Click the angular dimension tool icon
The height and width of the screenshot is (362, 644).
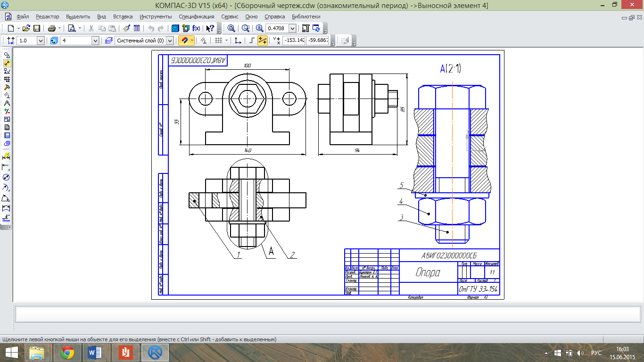6,198
